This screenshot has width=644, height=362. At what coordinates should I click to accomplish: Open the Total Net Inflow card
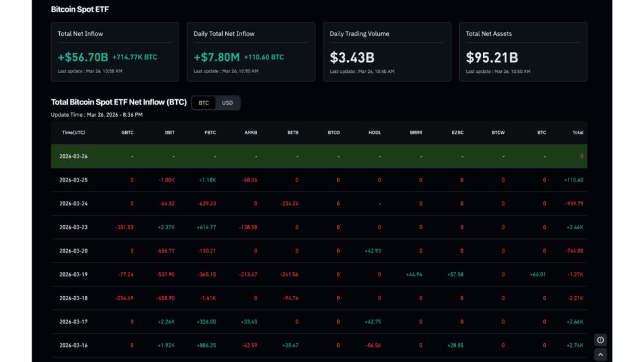(x=115, y=52)
